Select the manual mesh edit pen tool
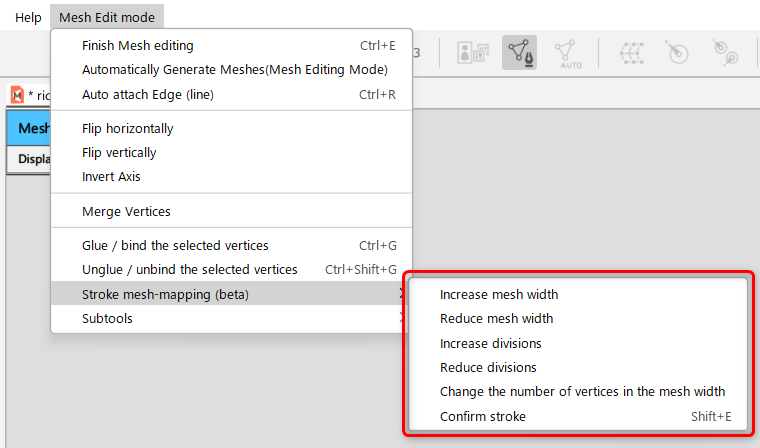 pos(519,52)
